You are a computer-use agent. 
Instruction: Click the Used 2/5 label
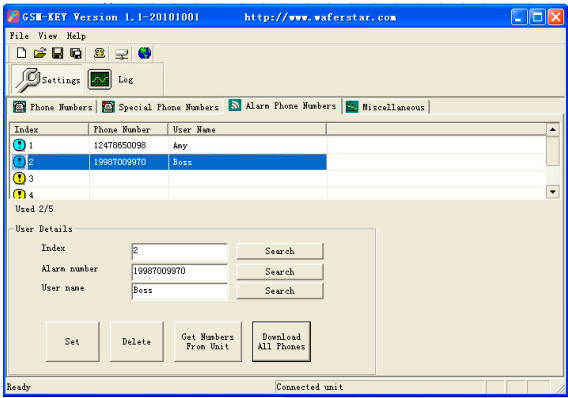click(34, 209)
